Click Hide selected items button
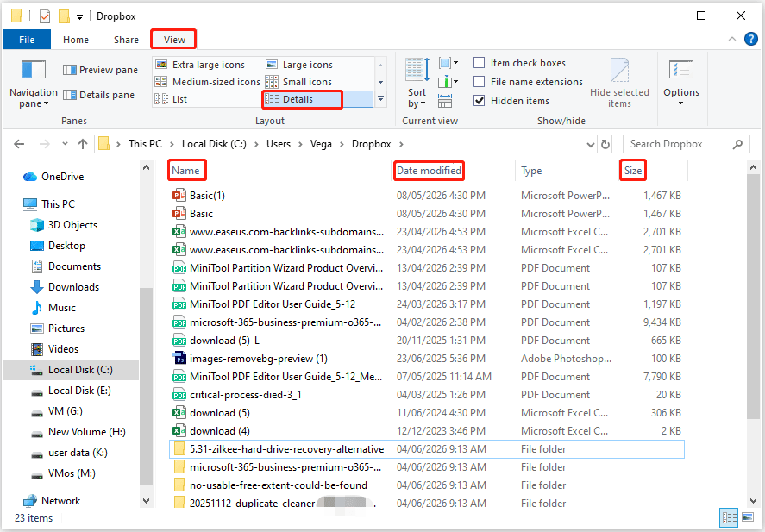 point(619,83)
